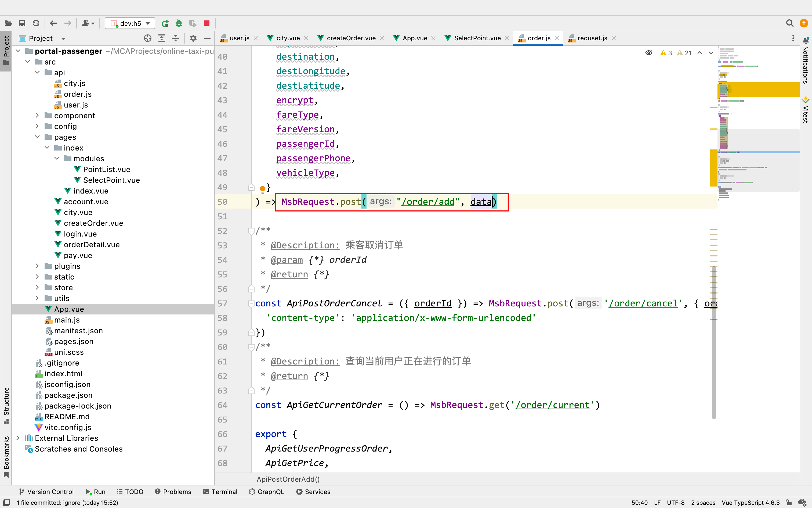Image resolution: width=812 pixels, height=508 pixels.
Task: Click the '/order/current' URL link in code
Action: click(x=553, y=405)
